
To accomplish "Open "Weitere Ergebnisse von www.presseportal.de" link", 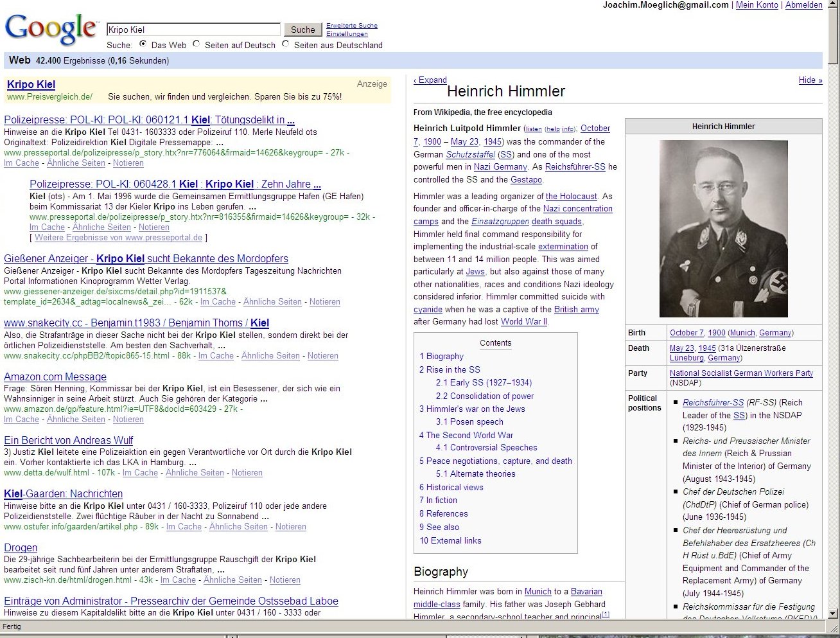I will click(x=118, y=238).
